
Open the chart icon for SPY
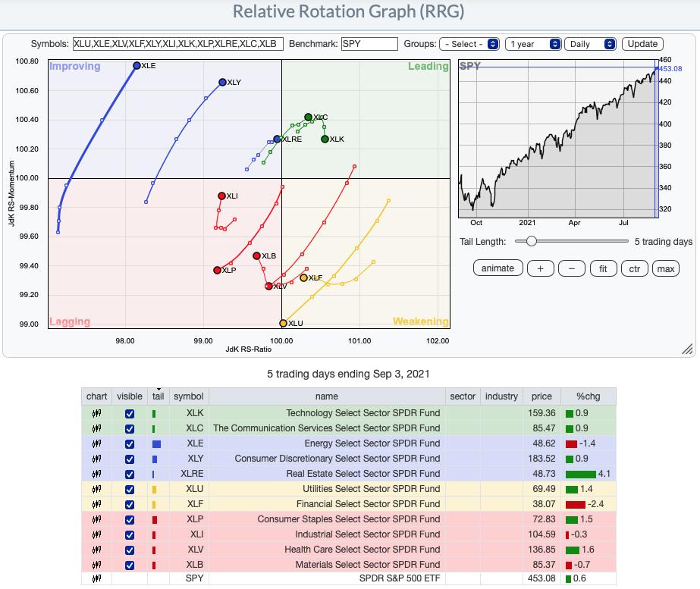[96, 578]
